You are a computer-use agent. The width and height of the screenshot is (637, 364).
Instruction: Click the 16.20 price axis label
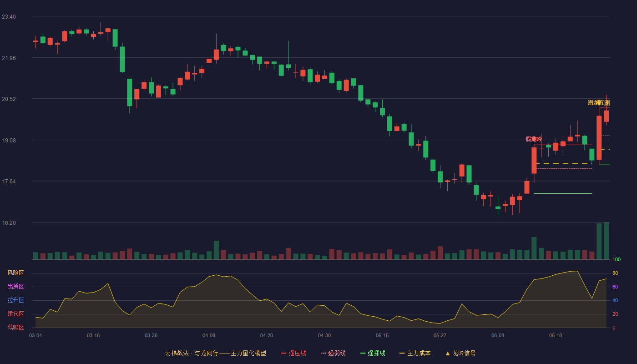click(x=9, y=223)
